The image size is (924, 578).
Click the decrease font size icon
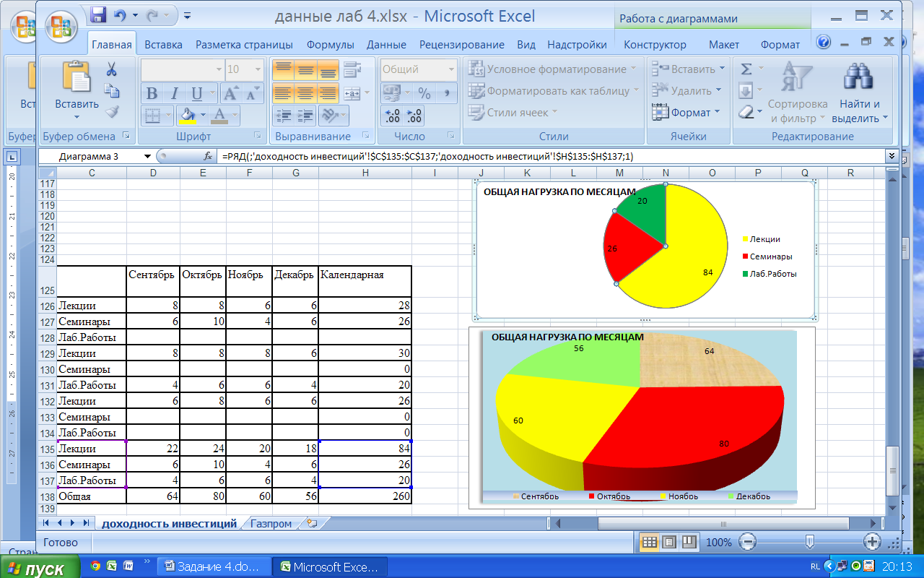tap(252, 94)
